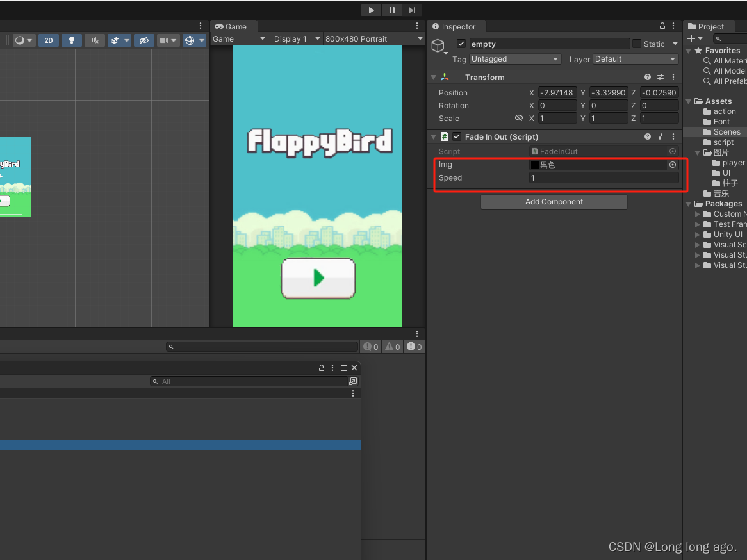
Task: Click the GameObject cube icon in Inspector
Action: (x=438, y=45)
